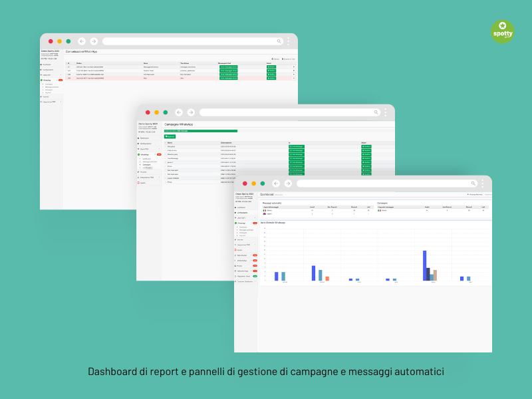The width and height of the screenshot is (532, 399).
Task: Click the search magnifier in the Campagne WhatsApp window
Action: (x=376, y=112)
